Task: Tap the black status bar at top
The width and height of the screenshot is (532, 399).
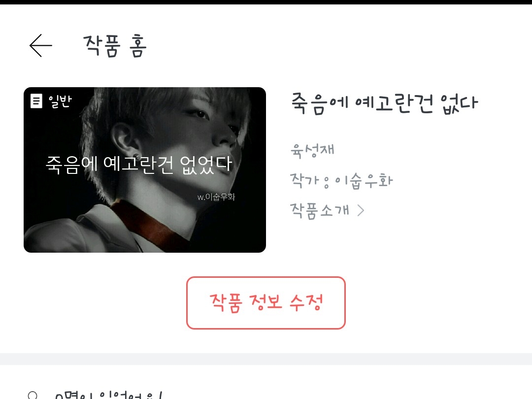Action: pos(266,2)
